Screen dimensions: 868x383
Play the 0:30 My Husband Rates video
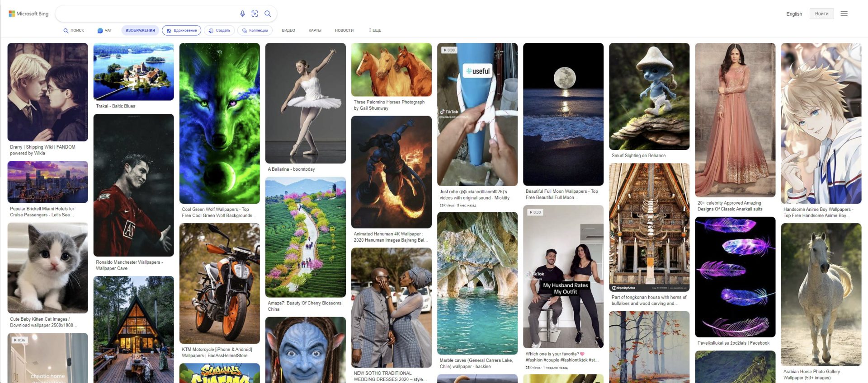coord(563,276)
